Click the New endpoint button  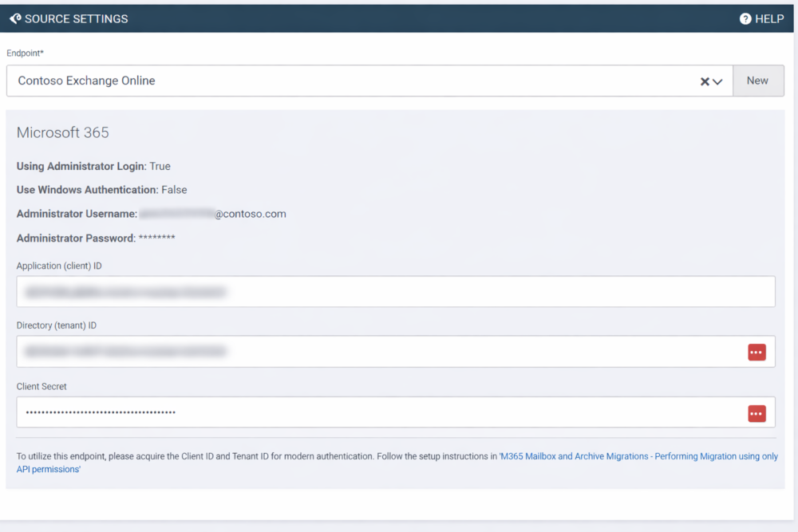[x=758, y=81]
